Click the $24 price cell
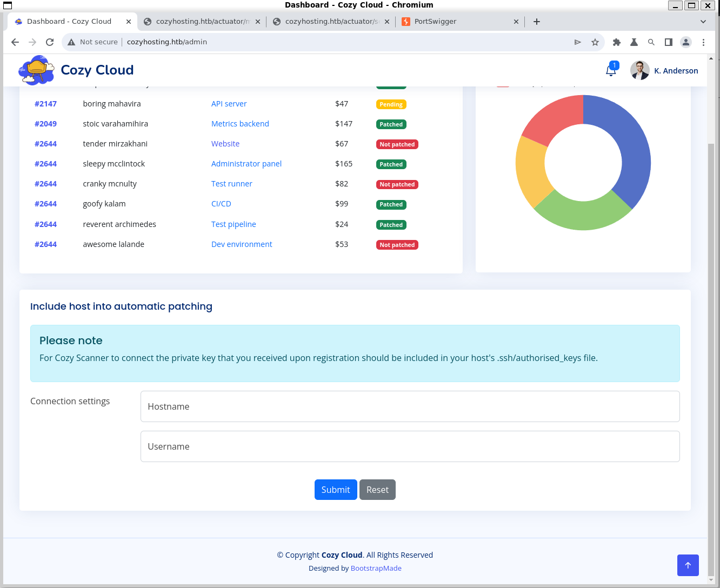Image resolution: width=720 pixels, height=588 pixels. [x=342, y=224]
